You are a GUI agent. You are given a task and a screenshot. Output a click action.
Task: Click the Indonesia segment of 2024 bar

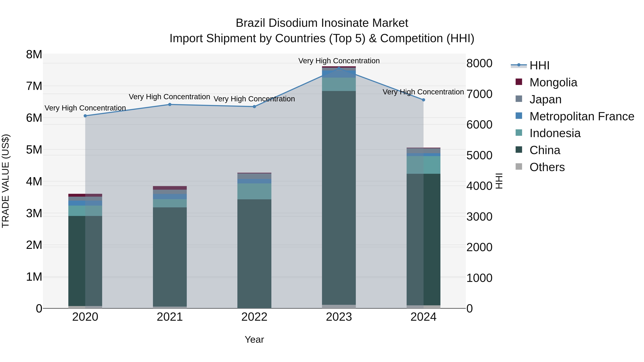pos(423,165)
